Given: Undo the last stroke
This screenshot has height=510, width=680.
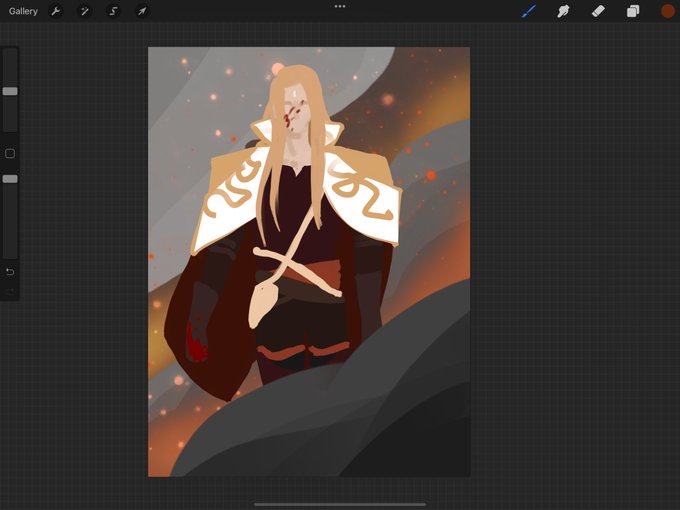Looking at the screenshot, I should click(x=10, y=272).
